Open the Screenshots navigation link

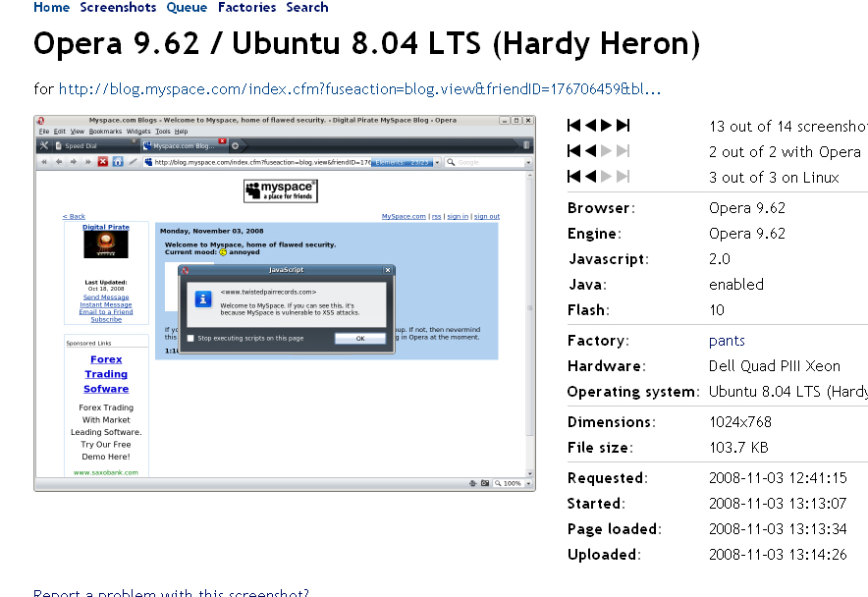[x=118, y=7]
